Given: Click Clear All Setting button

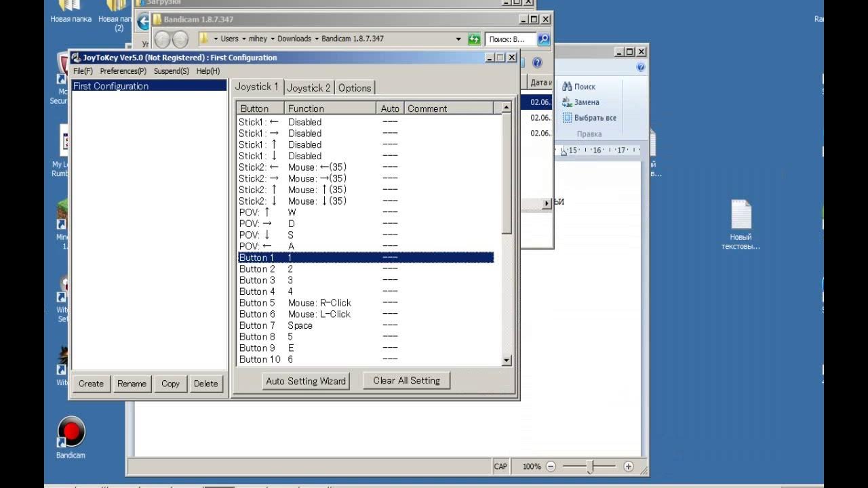Looking at the screenshot, I should click(406, 380).
